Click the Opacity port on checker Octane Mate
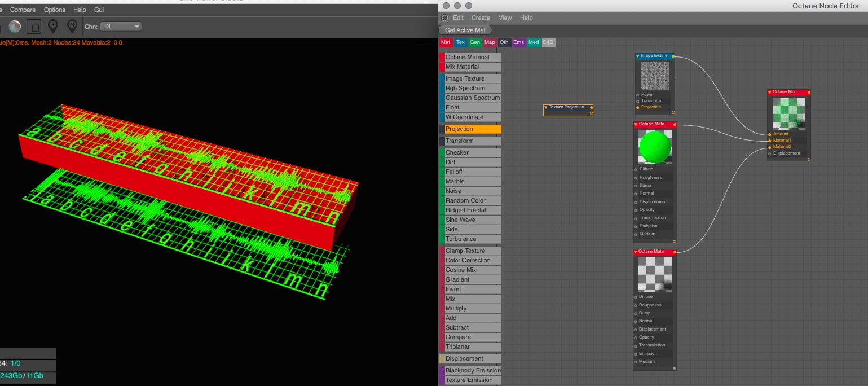This screenshot has width=868, height=386. click(636, 337)
